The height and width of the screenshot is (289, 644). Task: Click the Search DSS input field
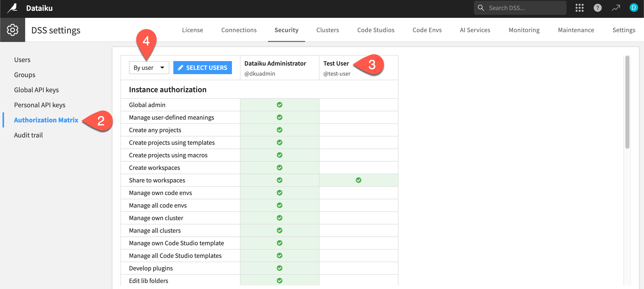click(520, 8)
